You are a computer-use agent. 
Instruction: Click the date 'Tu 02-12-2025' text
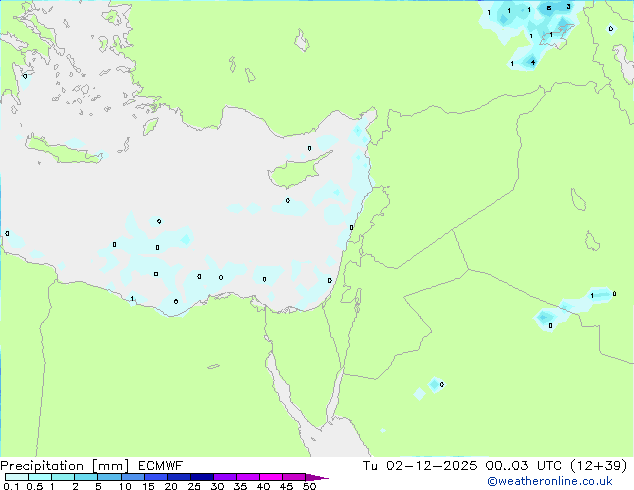(x=420, y=466)
